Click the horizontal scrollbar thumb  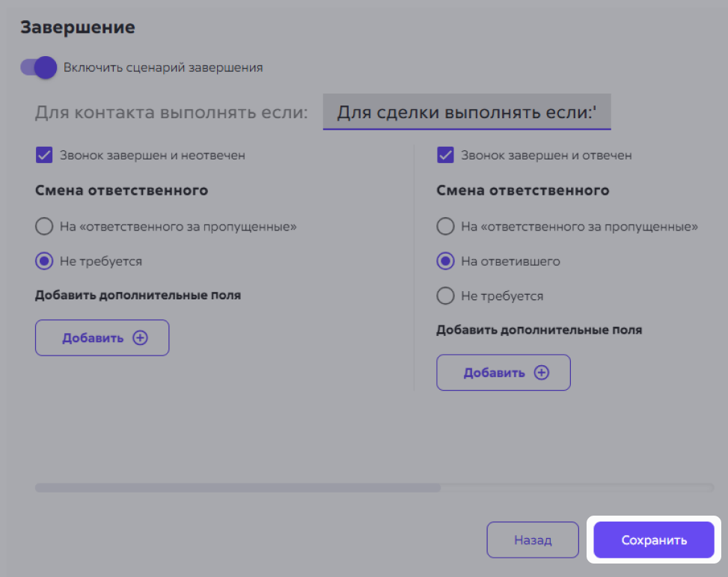(238, 488)
